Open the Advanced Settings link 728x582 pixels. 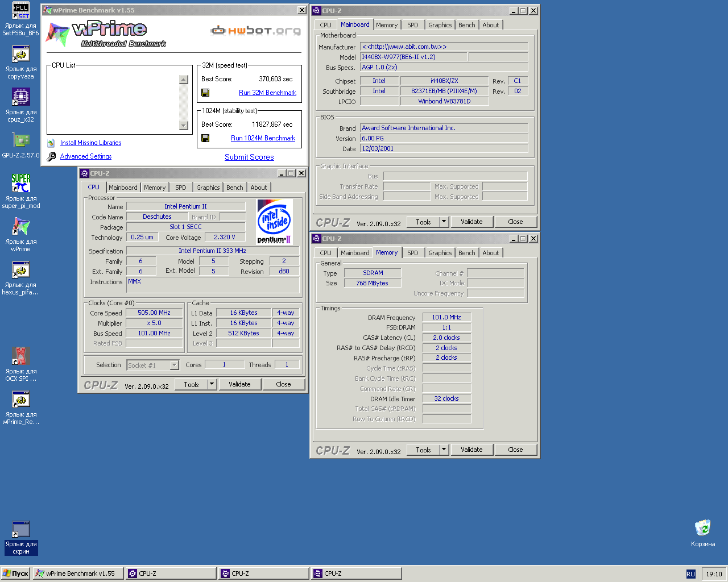(x=86, y=156)
